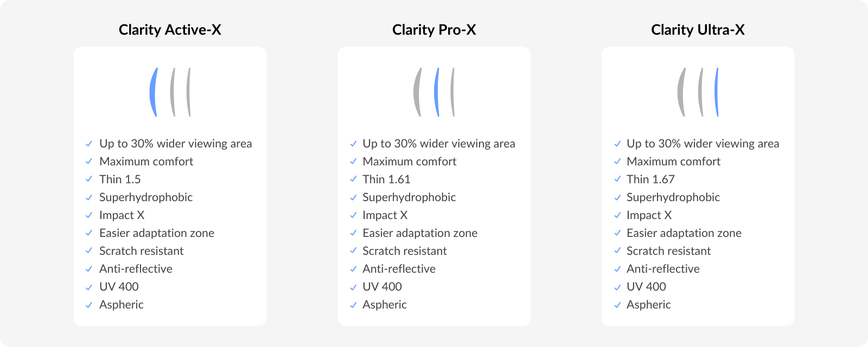
Task: Click the blue thin lens in Ultra-X card
Action: (717, 92)
